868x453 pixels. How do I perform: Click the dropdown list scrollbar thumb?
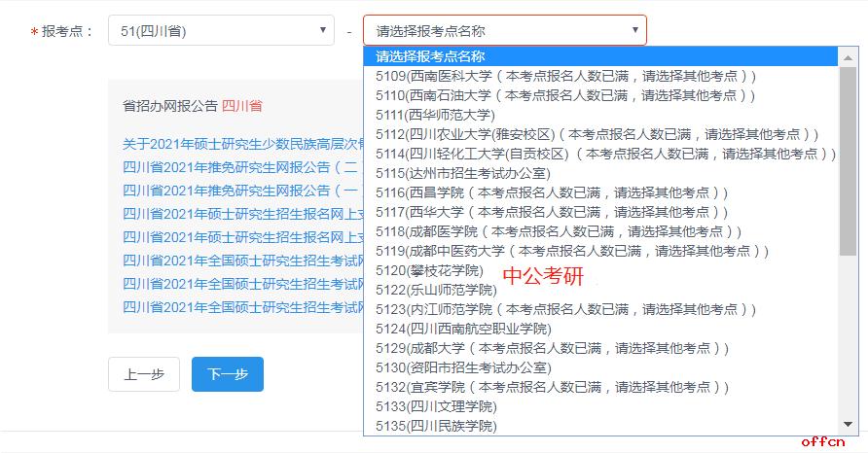[848, 160]
